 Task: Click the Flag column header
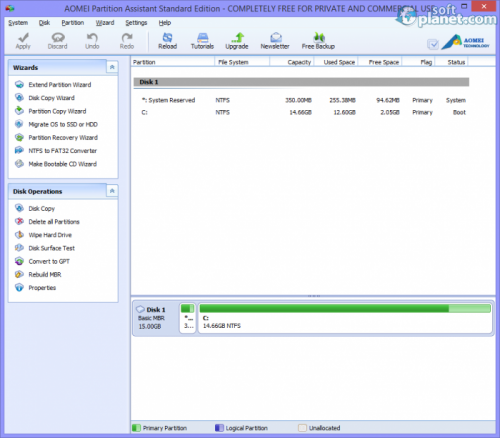(x=419, y=62)
